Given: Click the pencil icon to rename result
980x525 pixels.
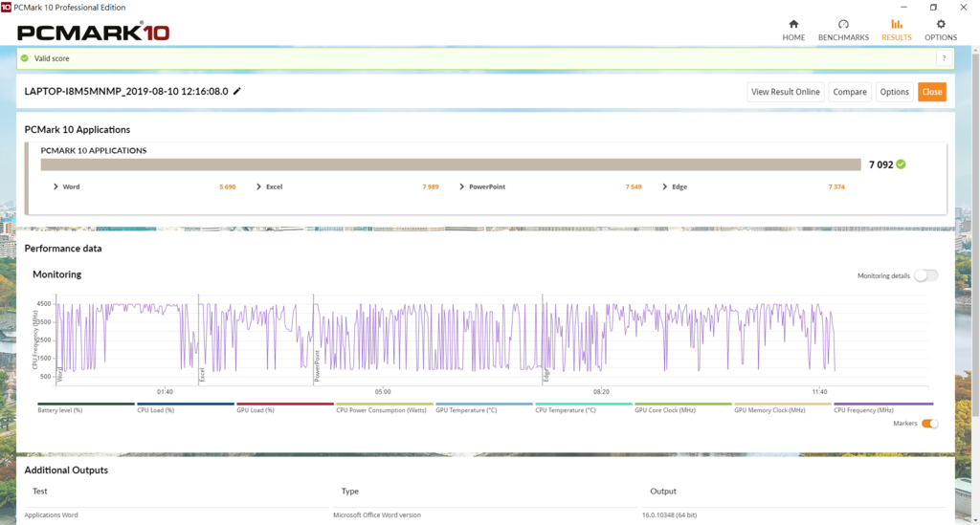Looking at the screenshot, I should tap(237, 91).
